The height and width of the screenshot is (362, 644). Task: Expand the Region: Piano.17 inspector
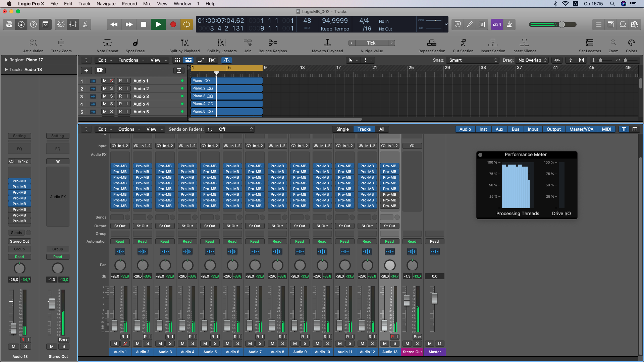coord(6,60)
